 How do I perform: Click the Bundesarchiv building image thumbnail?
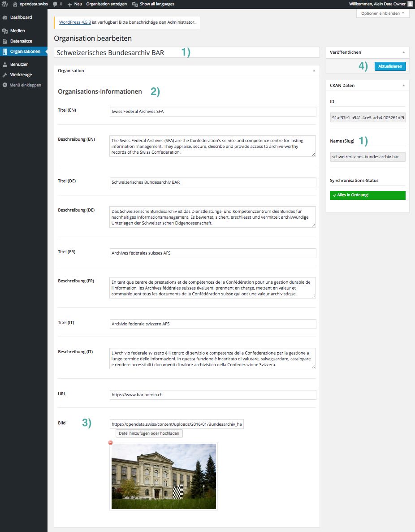pos(164,476)
